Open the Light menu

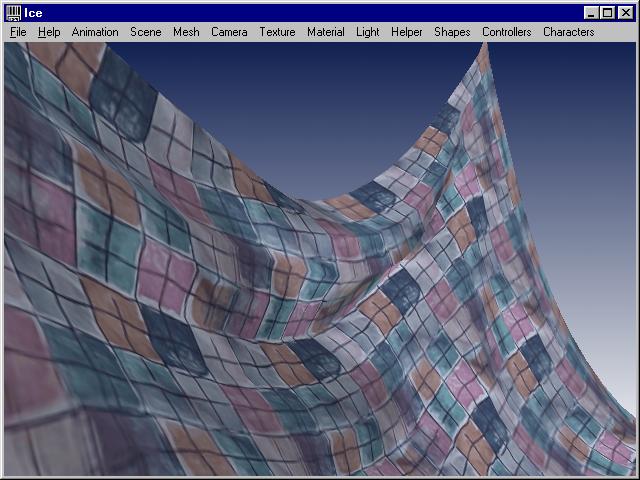(368, 32)
